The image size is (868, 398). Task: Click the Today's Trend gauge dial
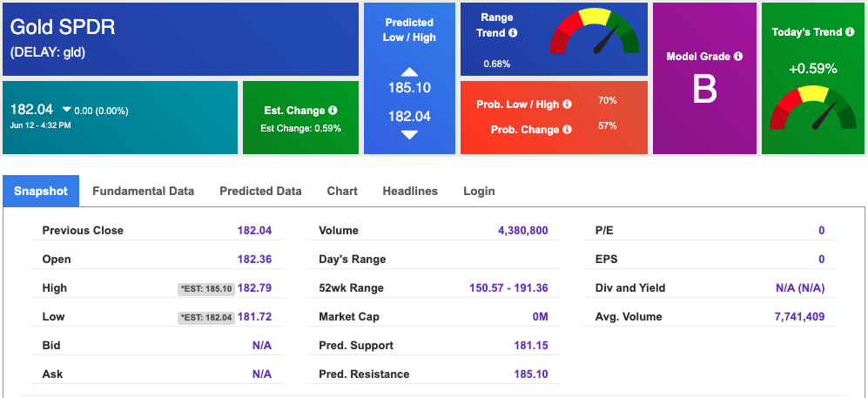[812, 109]
